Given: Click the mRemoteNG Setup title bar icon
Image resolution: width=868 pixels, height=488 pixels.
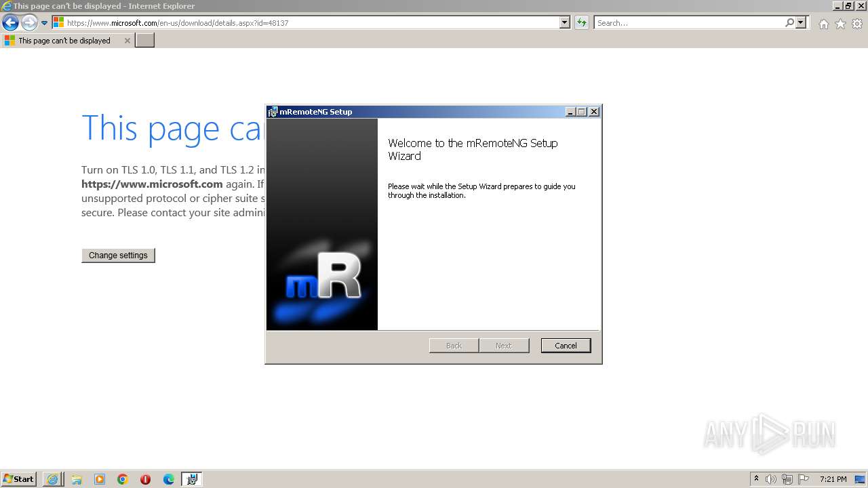Looking at the screenshot, I should [273, 112].
